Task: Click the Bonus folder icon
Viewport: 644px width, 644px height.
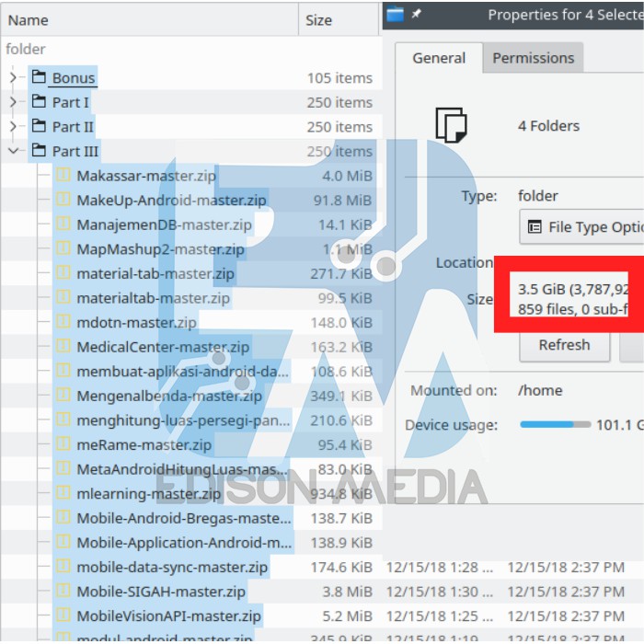Action: pyautogui.click(x=39, y=76)
